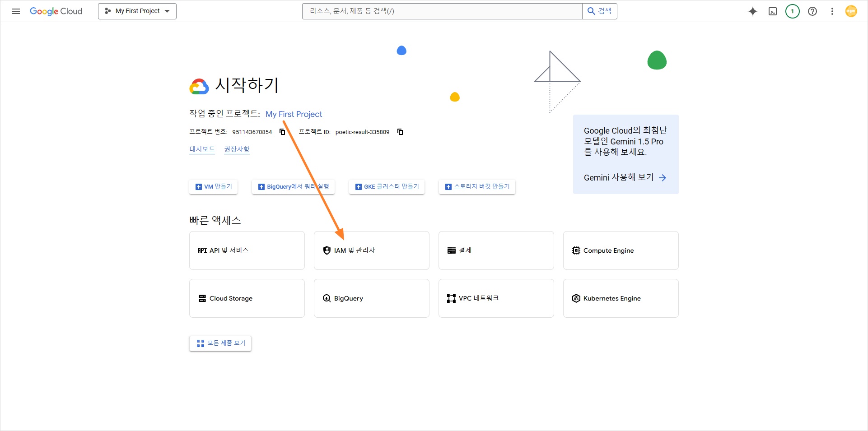868x431 pixels.
Task: Open the My First Project link
Action: [294, 114]
